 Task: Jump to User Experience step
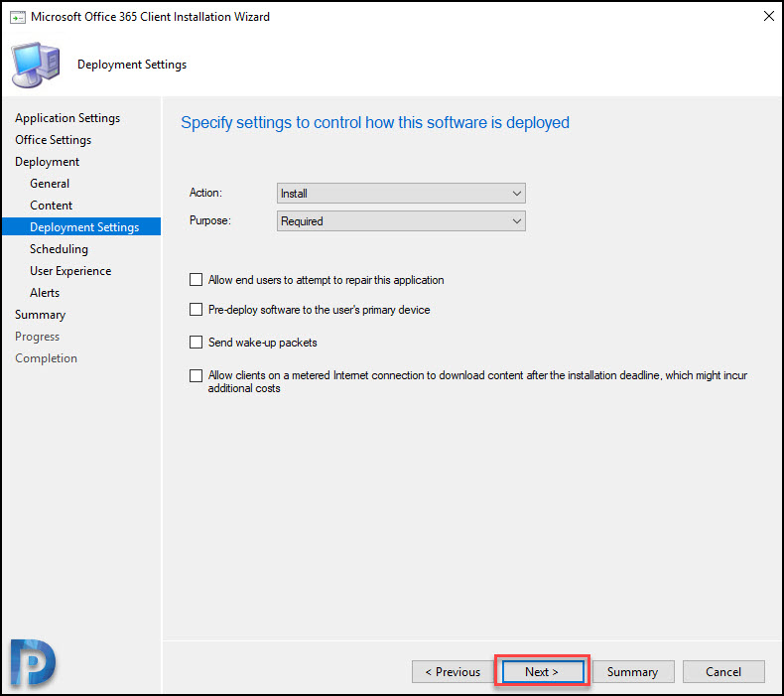coord(70,271)
